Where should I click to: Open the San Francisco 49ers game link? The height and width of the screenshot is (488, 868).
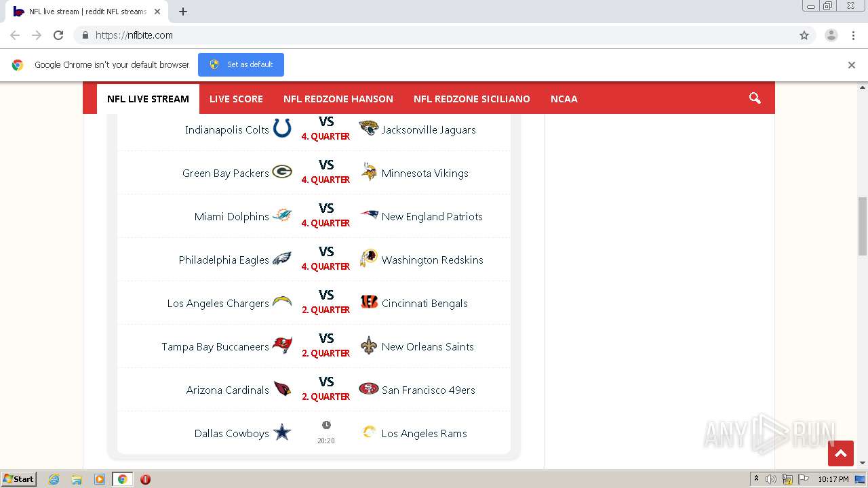429,390
